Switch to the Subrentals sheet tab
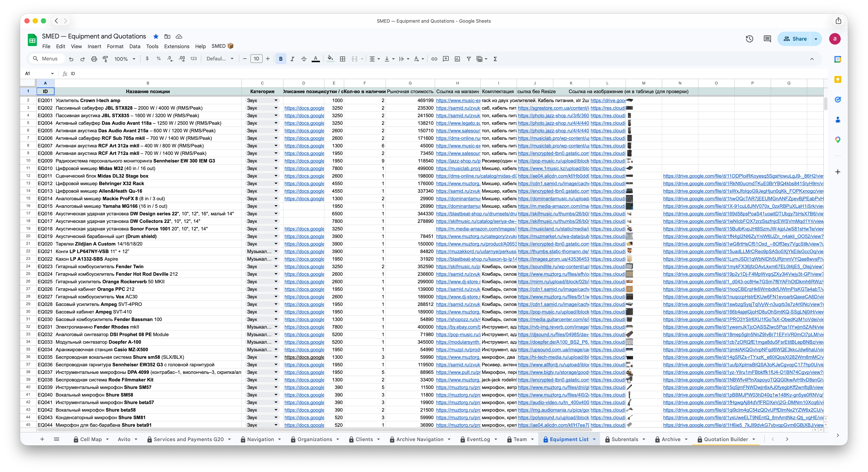Image resolution: width=868 pixels, height=472 pixels. coord(624,439)
